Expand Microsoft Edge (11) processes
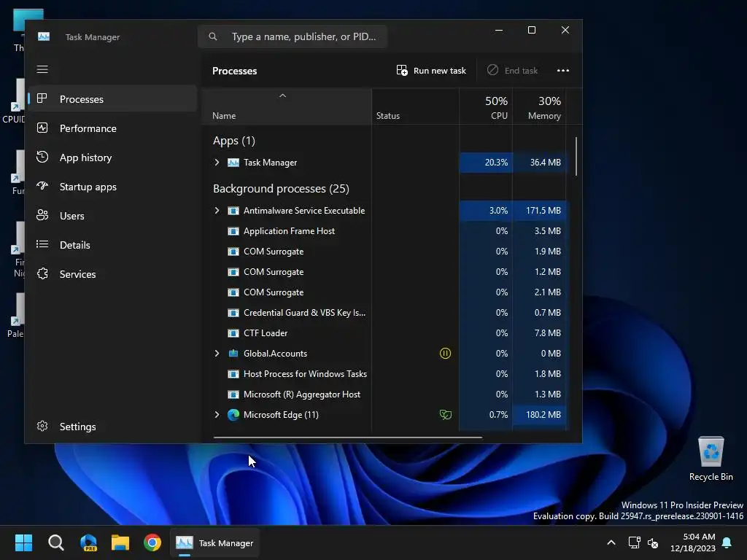Image resolution: width=747 pixels, height=560 pixels. coord(217,415)
